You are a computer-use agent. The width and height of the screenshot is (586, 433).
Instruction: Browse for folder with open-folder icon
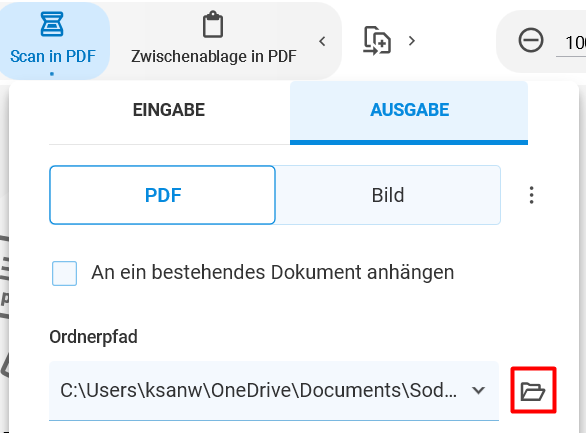click(533, 390)
